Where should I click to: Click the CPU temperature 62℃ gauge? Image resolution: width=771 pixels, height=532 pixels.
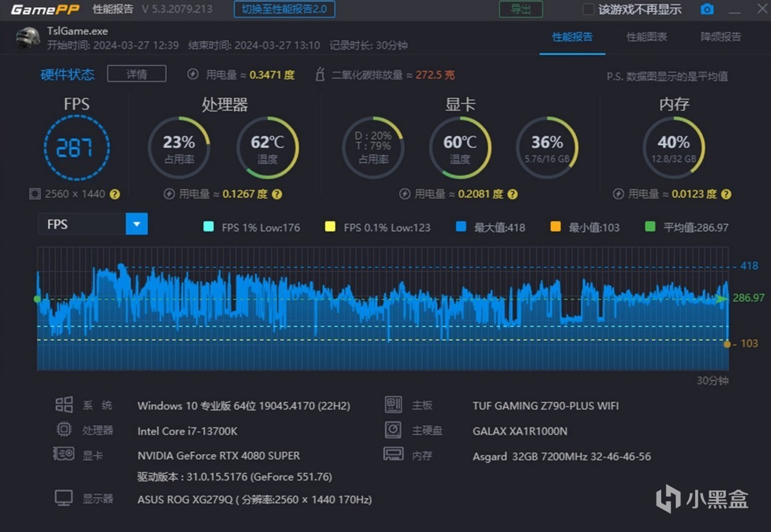pos(267,148)
